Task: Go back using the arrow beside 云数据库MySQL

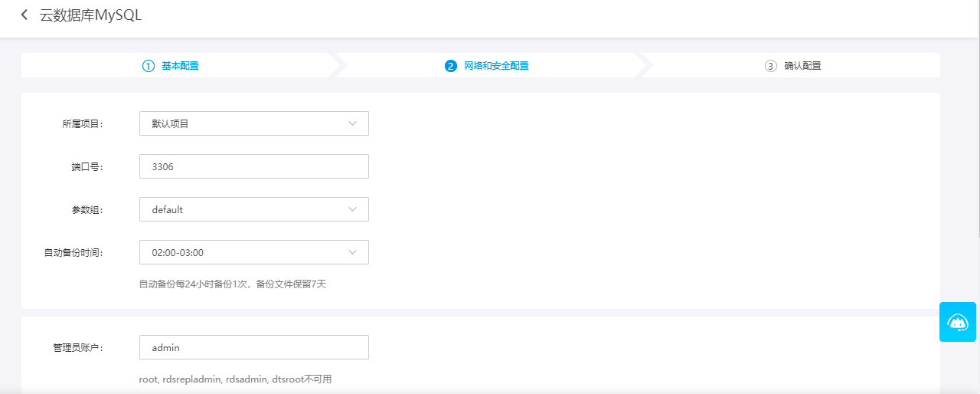Action: (24, 15)
